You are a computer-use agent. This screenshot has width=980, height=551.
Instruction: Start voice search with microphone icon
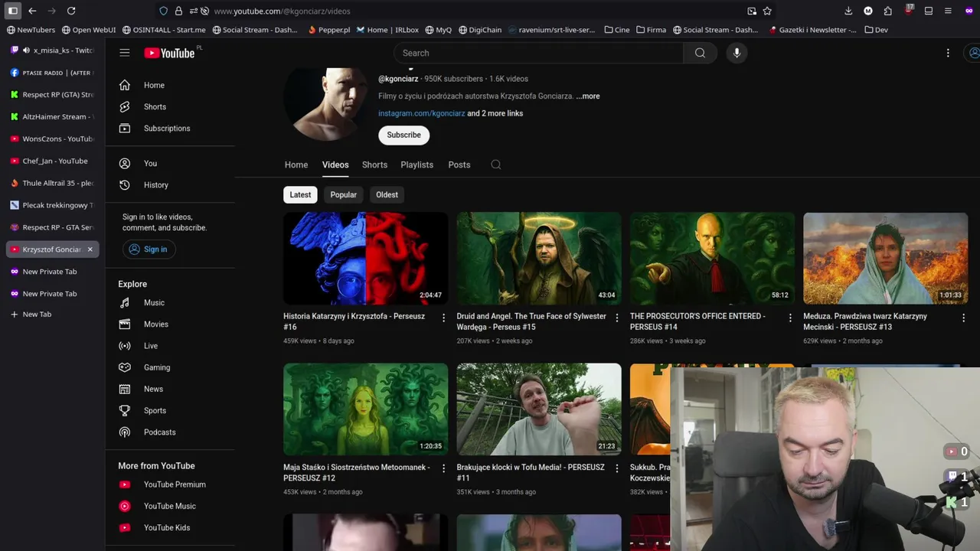coord(737,53)
